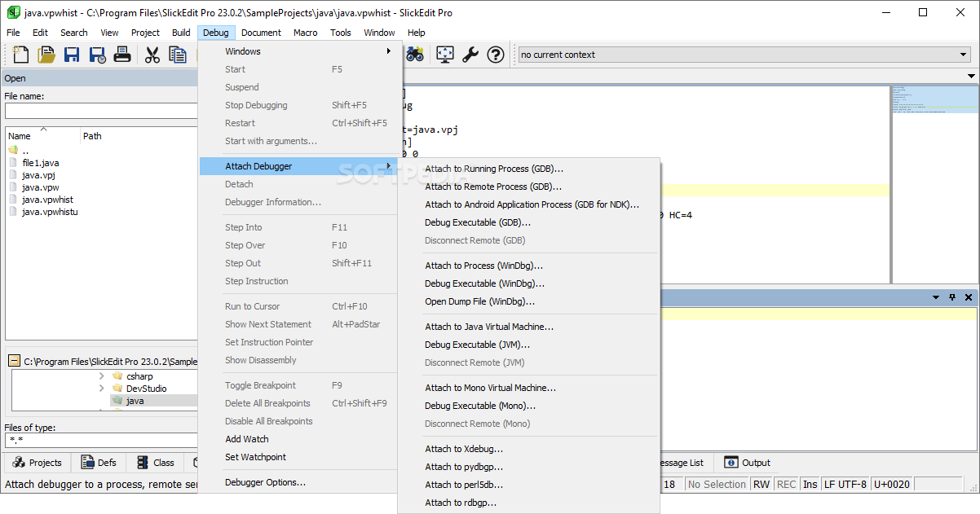Screen dimensions: 980x514
Task: Open the Edit menu
Action: pyautogui.click(x=40, y=33)
